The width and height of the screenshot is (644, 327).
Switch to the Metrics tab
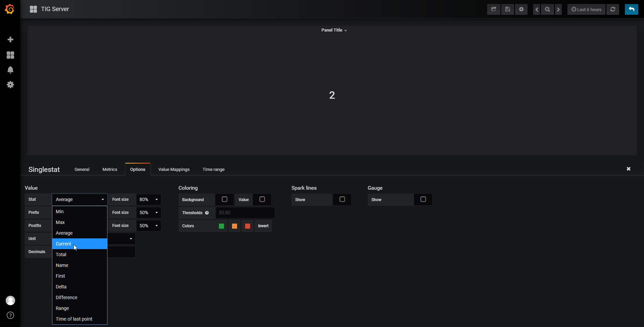(x=110, y=170)
